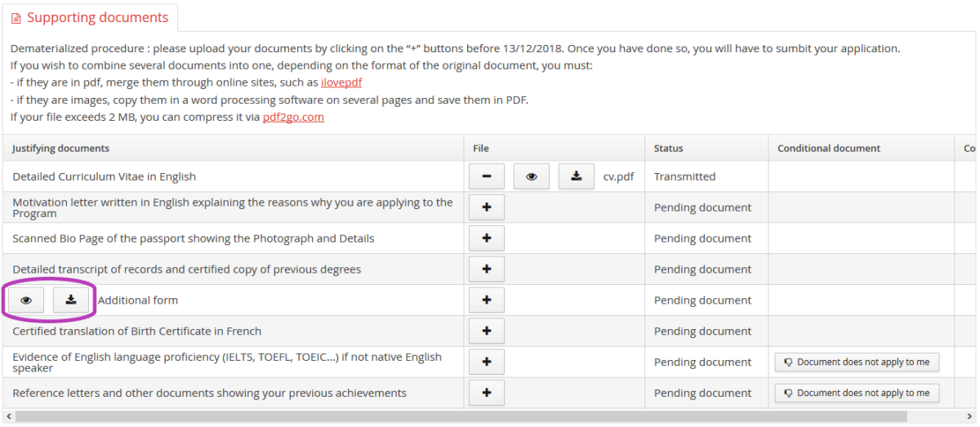980x427 pixels.
Task: Upload transcript of records with plus button
Action: pyautogui.click(x=487, y=269)
